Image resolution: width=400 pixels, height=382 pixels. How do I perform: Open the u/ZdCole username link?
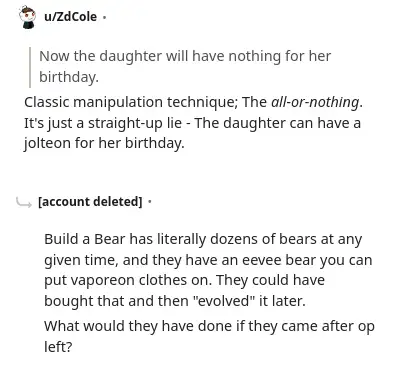click(x=70, y=17)
